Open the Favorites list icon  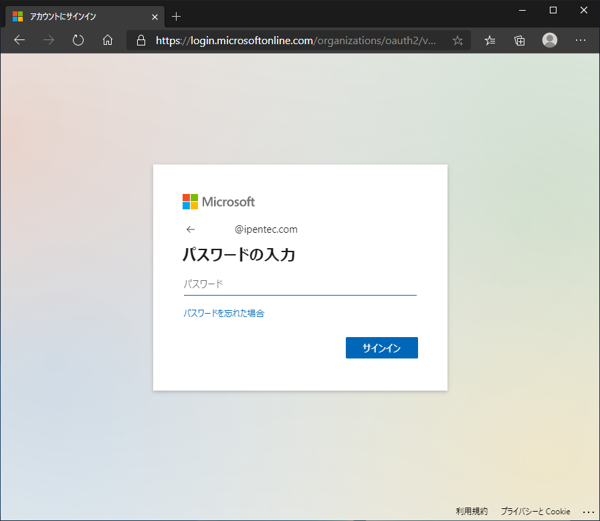click(x=490, y=40)
